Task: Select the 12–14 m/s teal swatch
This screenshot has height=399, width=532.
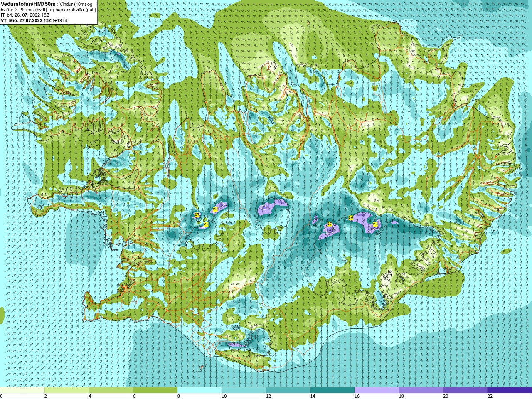Action: point(288,390)
